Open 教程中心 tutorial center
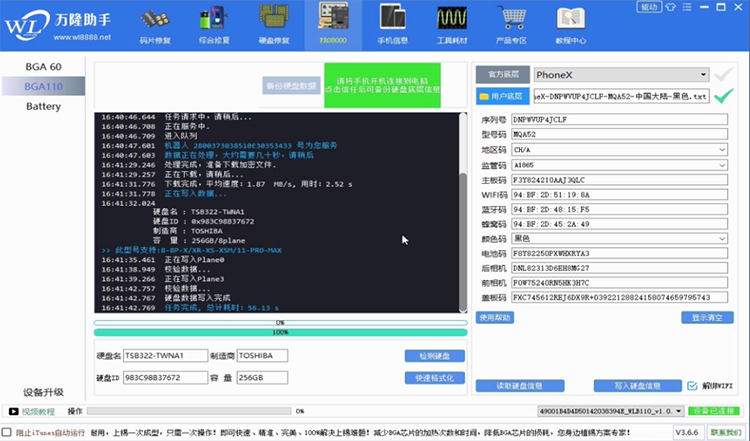The height and width of the screenshot is (441, 750). [571, 25]
